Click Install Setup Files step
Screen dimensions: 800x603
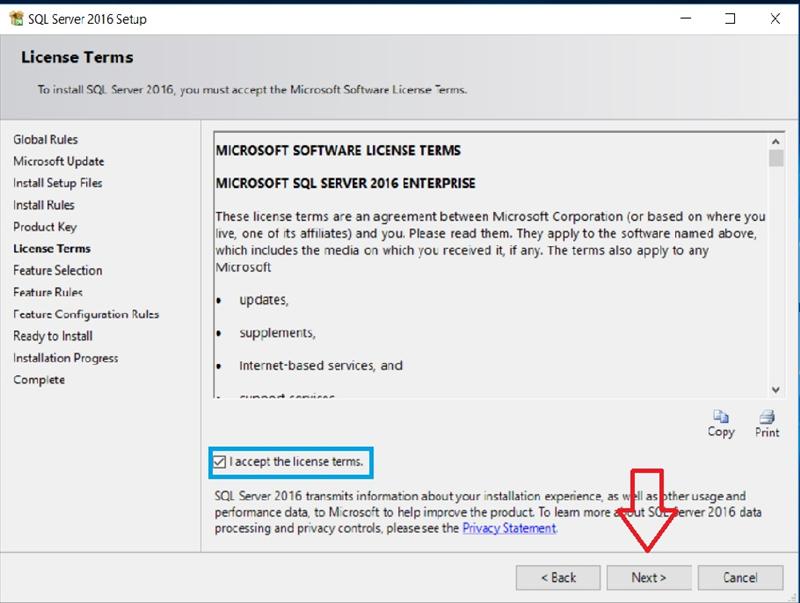[57, 183]
